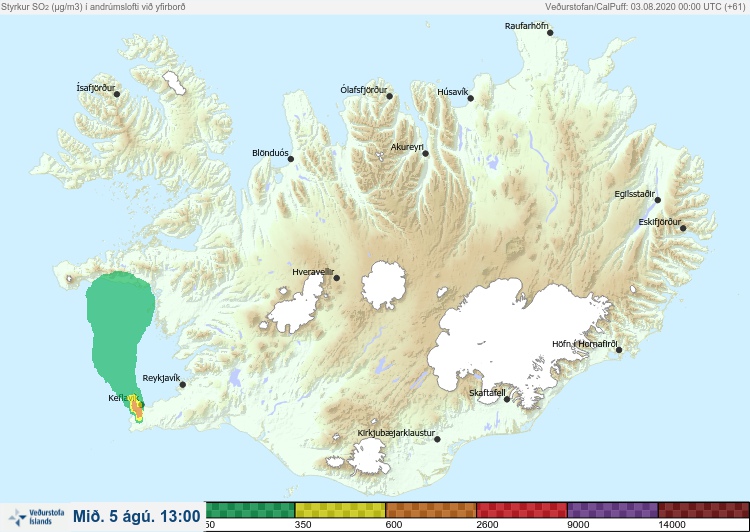This screenshot has width=750, height=532.
Task: Click the Ólafsfjörður station dot
Action: [x=390, y=96]
